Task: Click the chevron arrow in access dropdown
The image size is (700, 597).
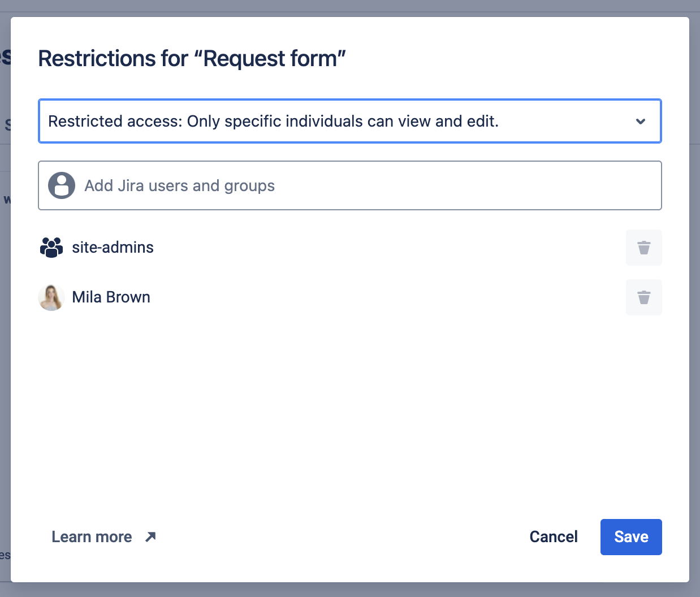Action: coord(641,122)
